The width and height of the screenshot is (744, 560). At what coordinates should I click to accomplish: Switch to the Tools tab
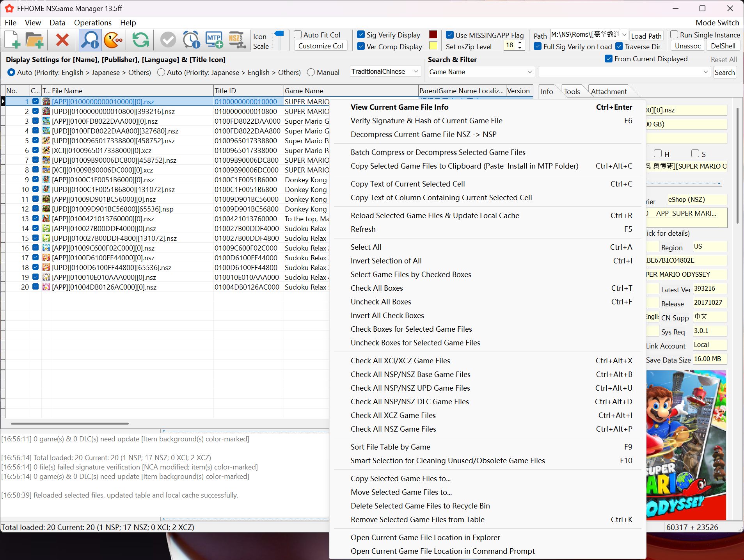tap(572, 91)
